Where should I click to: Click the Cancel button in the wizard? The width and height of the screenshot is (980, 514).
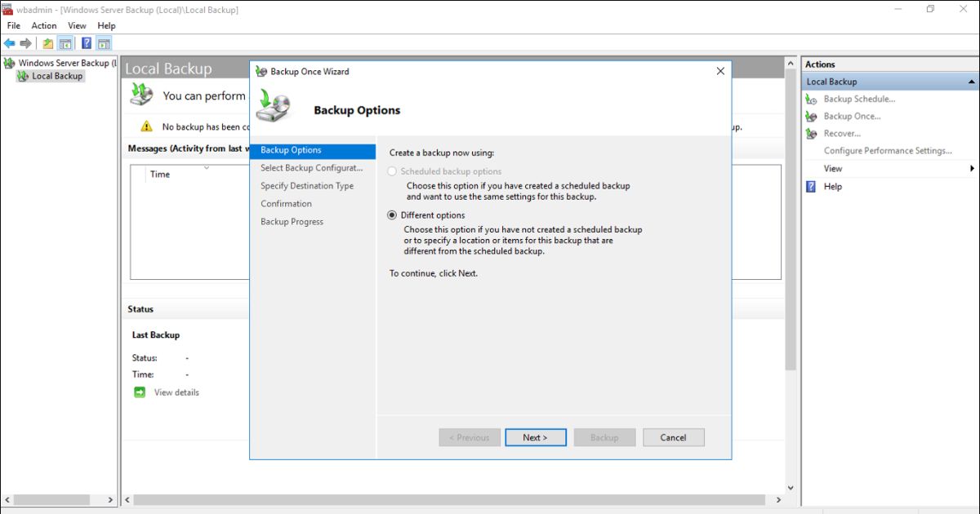tap(673, 437)
